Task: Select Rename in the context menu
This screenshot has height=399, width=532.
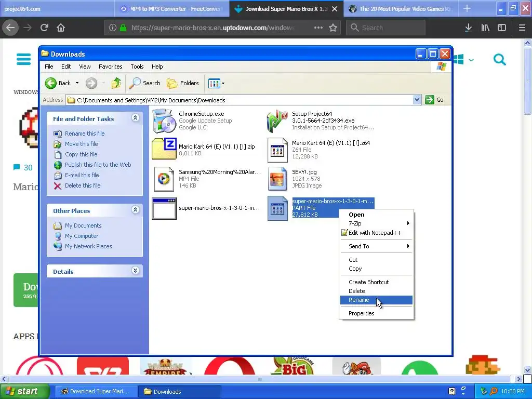Action: coord(376,300)
